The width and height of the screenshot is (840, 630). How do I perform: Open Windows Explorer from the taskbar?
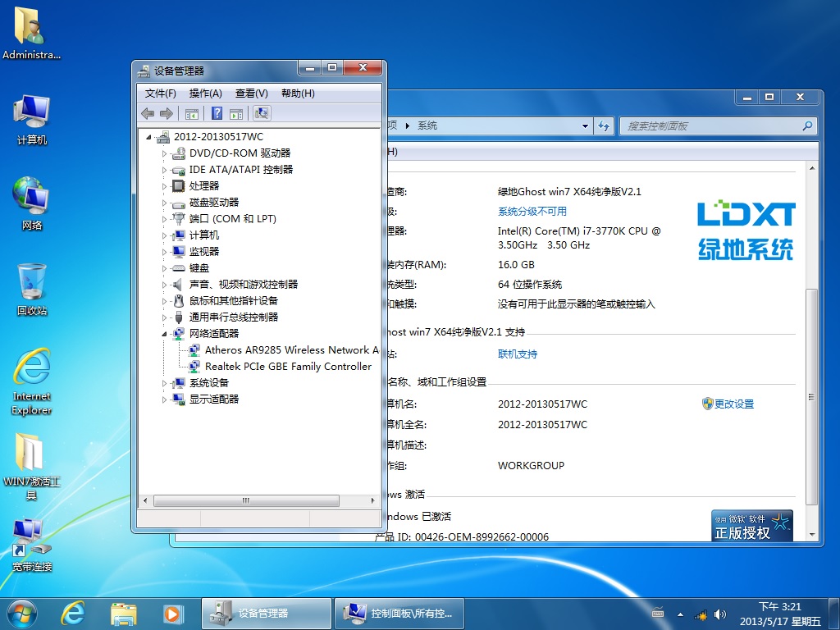tap(123, 614)
